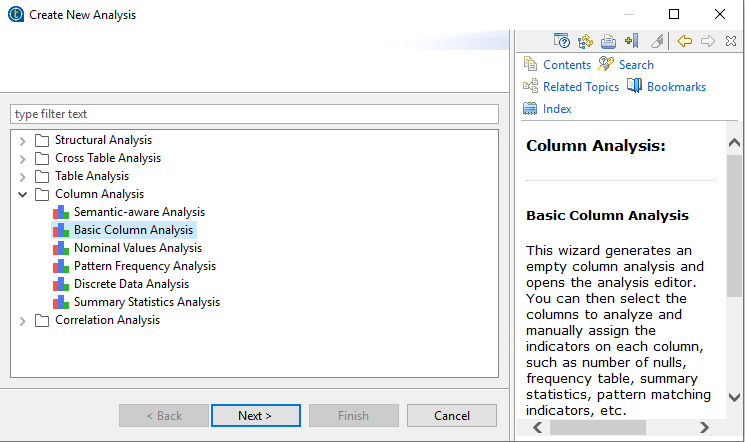Click the Print help page icon
Screen dimensions: 745x442
608,41
